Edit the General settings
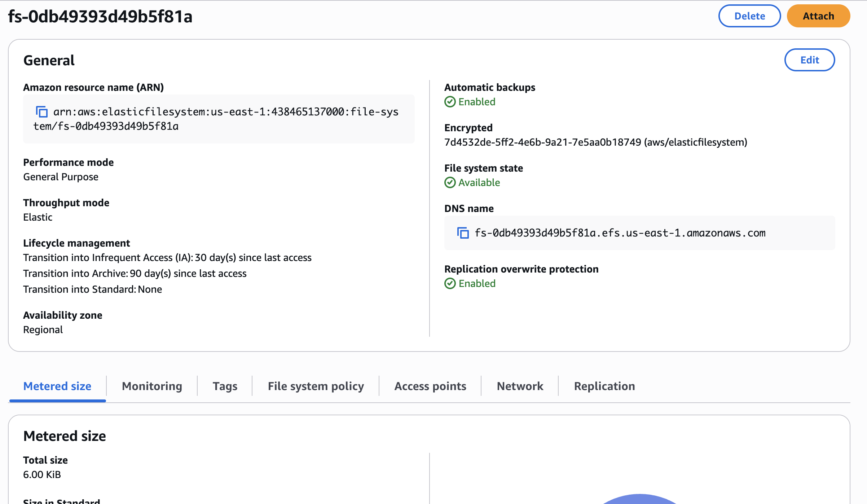 click(809, 60)
